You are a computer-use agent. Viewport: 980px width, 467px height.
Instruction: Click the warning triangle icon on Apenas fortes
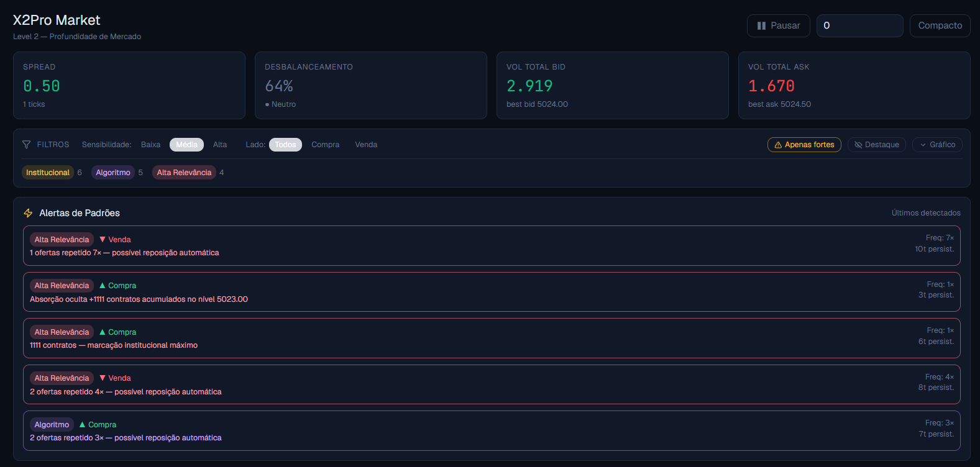[x=778, y=145]
